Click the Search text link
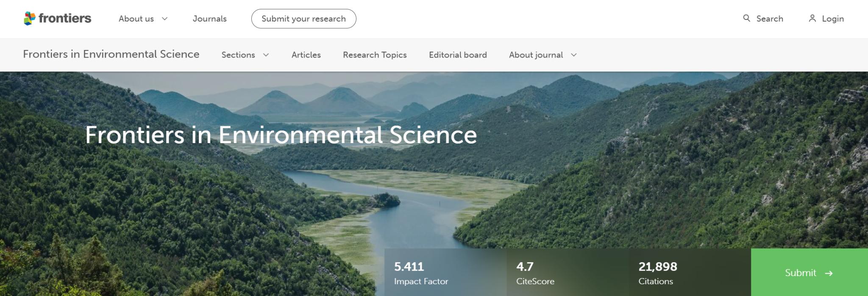The height and width of the screenshot is (296, 868). 770,19
